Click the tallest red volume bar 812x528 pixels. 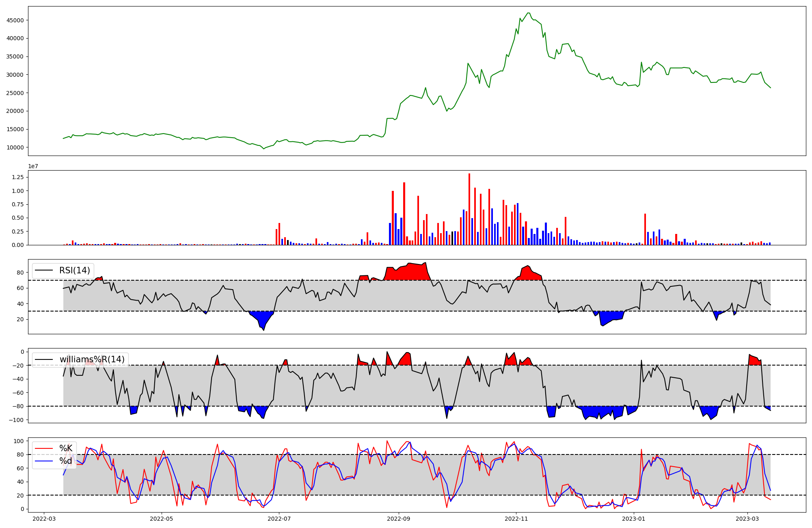[x=469, y=209]
